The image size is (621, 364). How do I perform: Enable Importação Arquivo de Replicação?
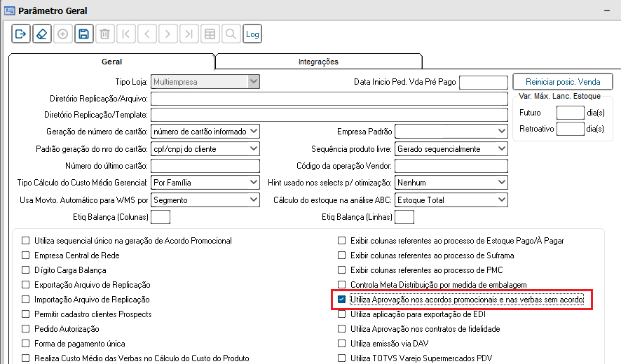click(26, 299)
